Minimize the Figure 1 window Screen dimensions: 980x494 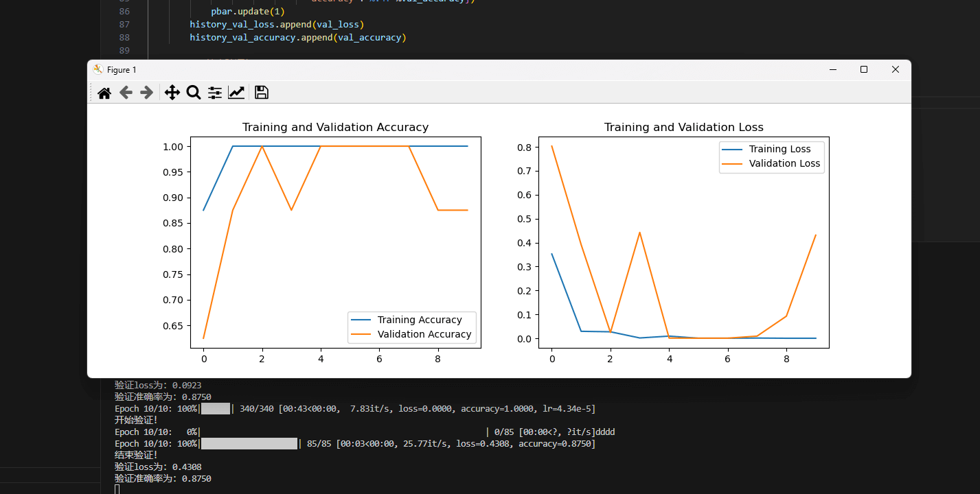point(833,69)
